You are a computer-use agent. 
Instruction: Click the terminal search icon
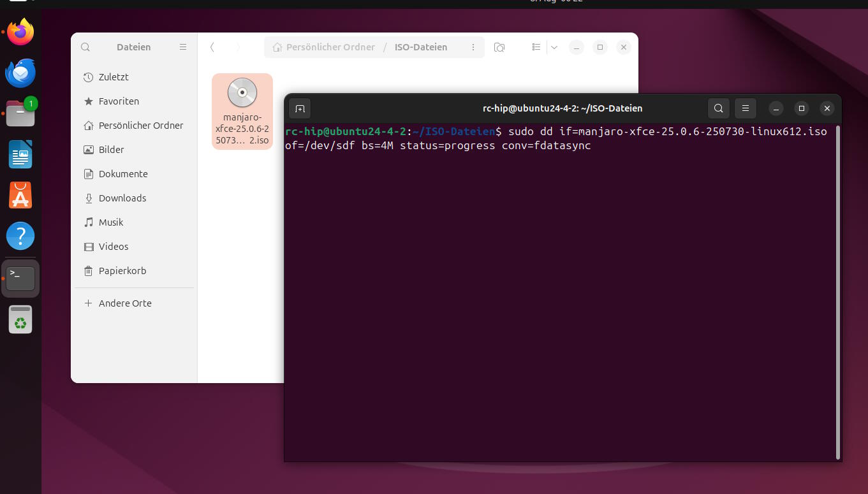click(719, 108)
